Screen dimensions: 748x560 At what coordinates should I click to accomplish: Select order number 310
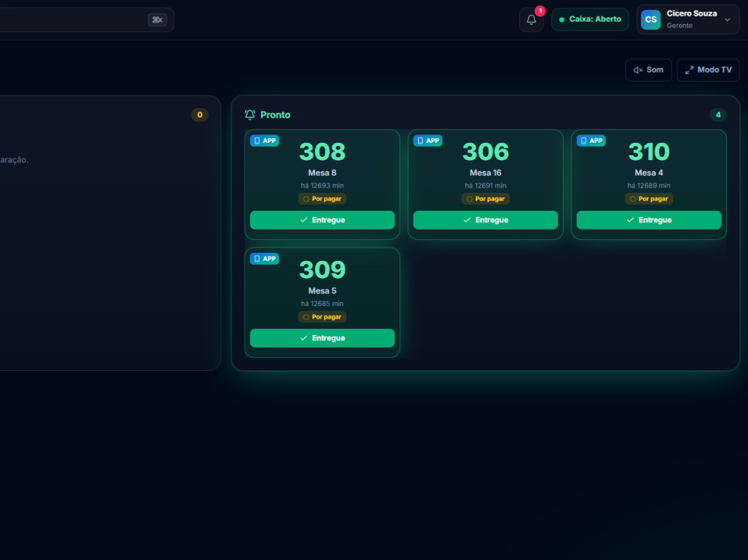649,153
